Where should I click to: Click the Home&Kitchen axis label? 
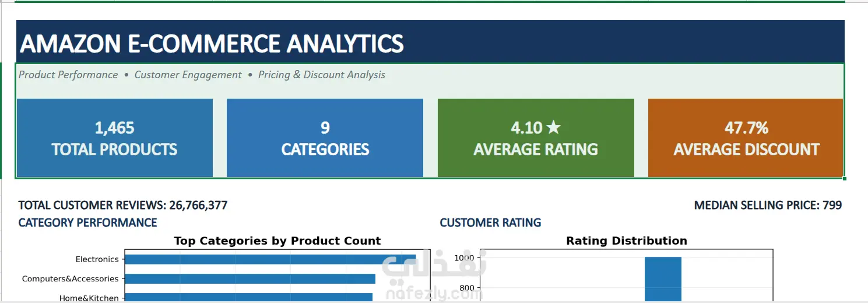89,298
